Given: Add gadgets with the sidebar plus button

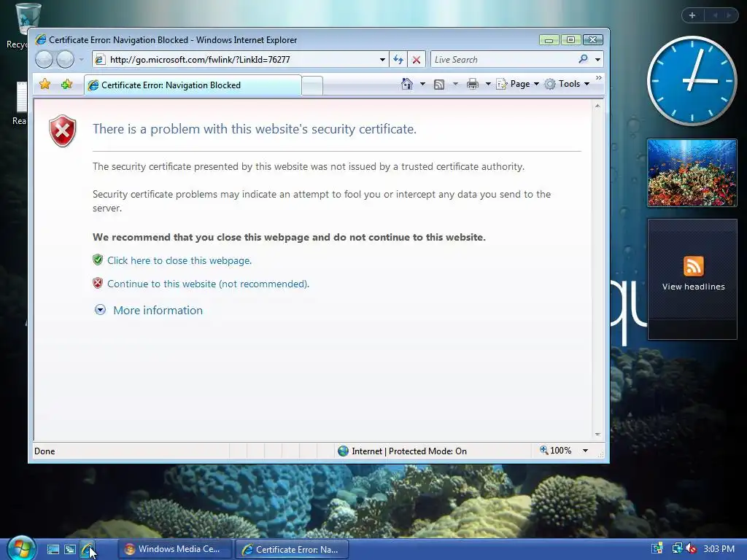Looking at the screenshot, I should coord(692,15).
